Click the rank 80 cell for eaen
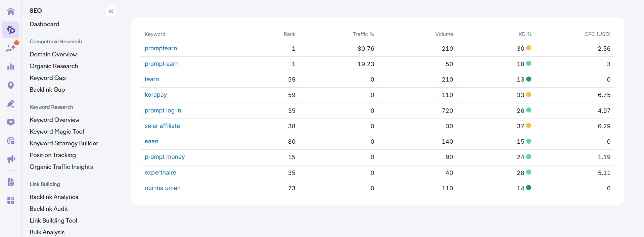Image resolution: width=644 pixels, height=237 pixels. point(292,142)
